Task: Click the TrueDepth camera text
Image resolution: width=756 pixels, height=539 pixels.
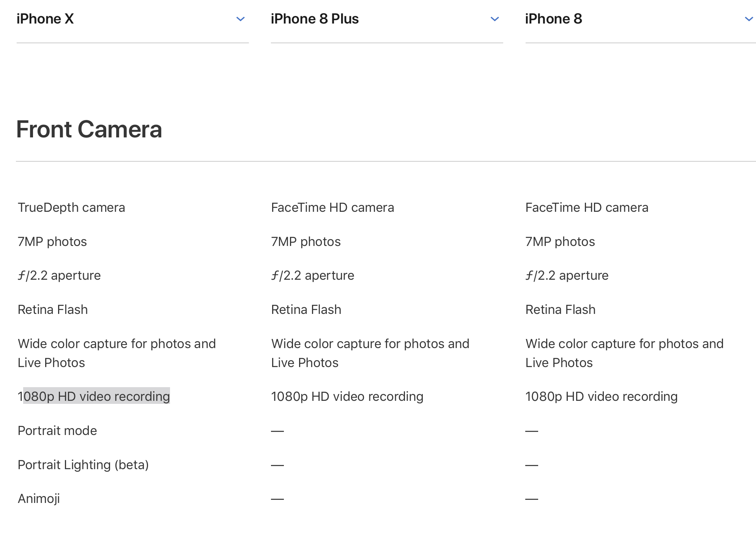Action: click(71, 208)
